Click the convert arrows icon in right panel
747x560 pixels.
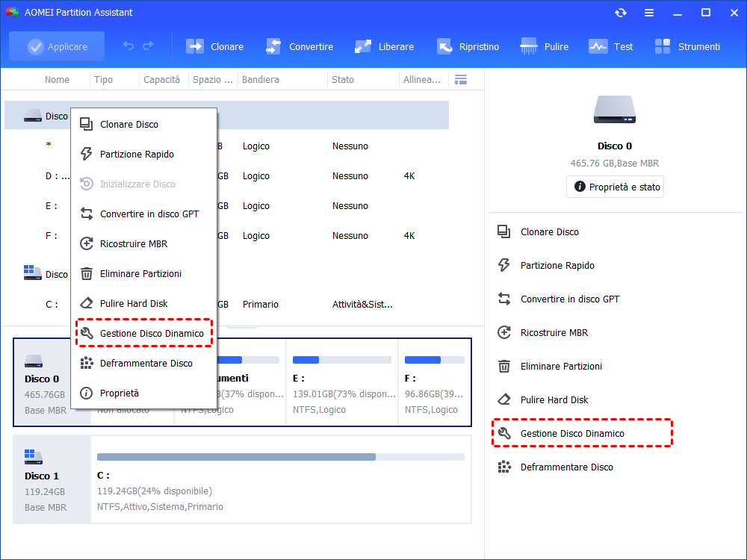pyautogui.click(x=504, y=299)
